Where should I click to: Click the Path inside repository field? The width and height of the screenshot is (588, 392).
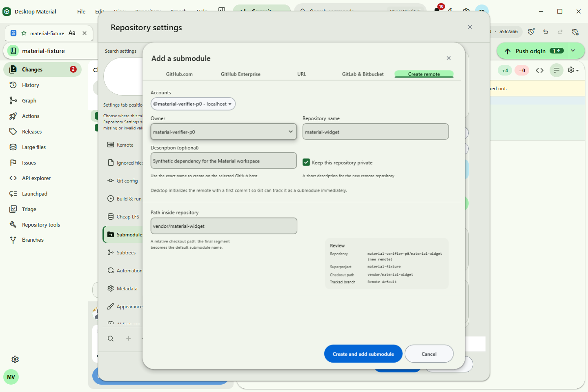pos(224,226)
